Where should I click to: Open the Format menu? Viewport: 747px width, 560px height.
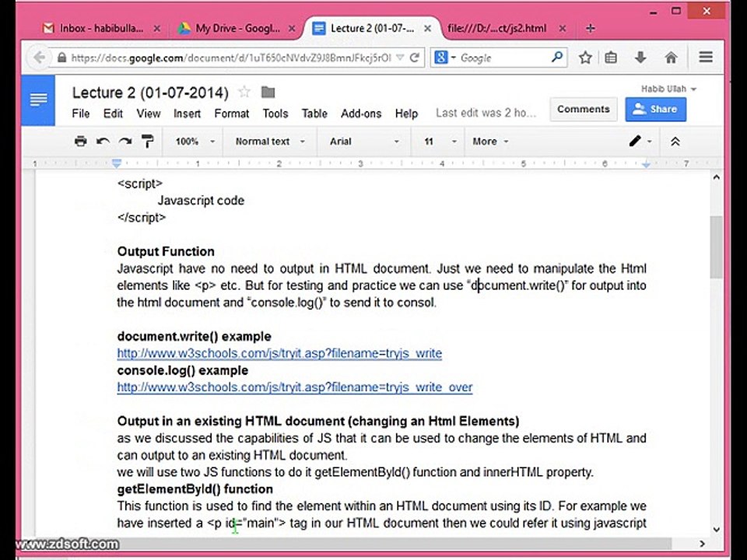click(232, 114)
